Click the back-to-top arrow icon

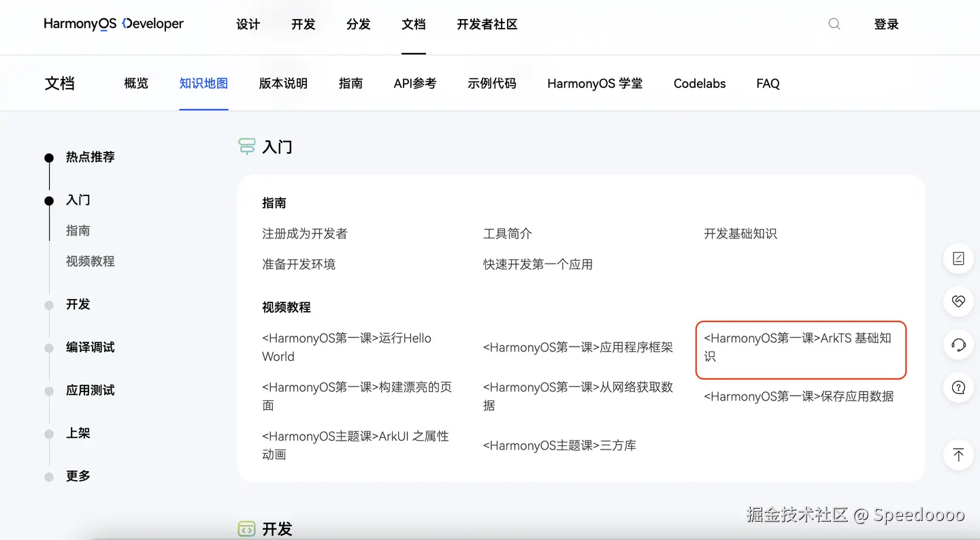[x=958, y=455]
